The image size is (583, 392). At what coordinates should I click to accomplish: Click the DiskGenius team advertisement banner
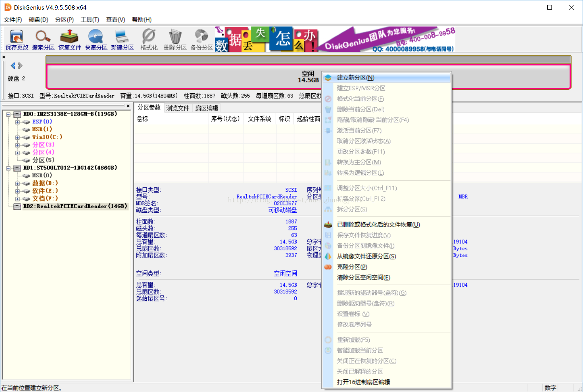coord(386,40)
